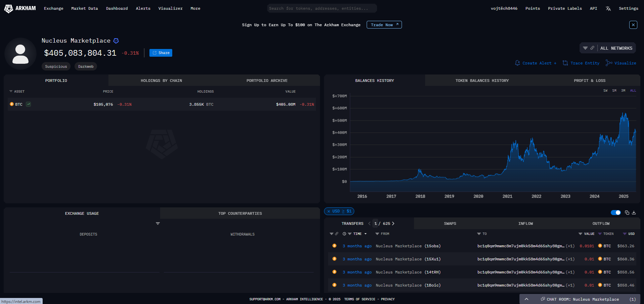
Task: Click the network filter icon beside All Networks
Action: [x=585, y=48]
